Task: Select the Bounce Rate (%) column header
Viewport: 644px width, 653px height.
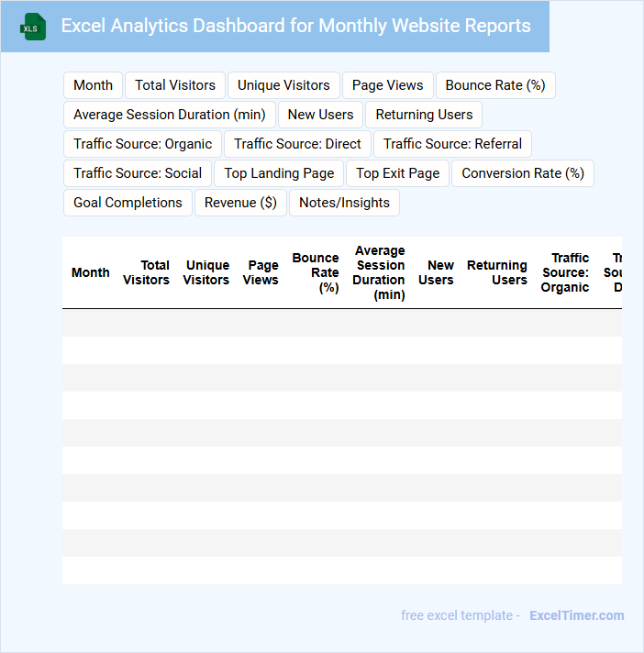Action: [316, 272]
